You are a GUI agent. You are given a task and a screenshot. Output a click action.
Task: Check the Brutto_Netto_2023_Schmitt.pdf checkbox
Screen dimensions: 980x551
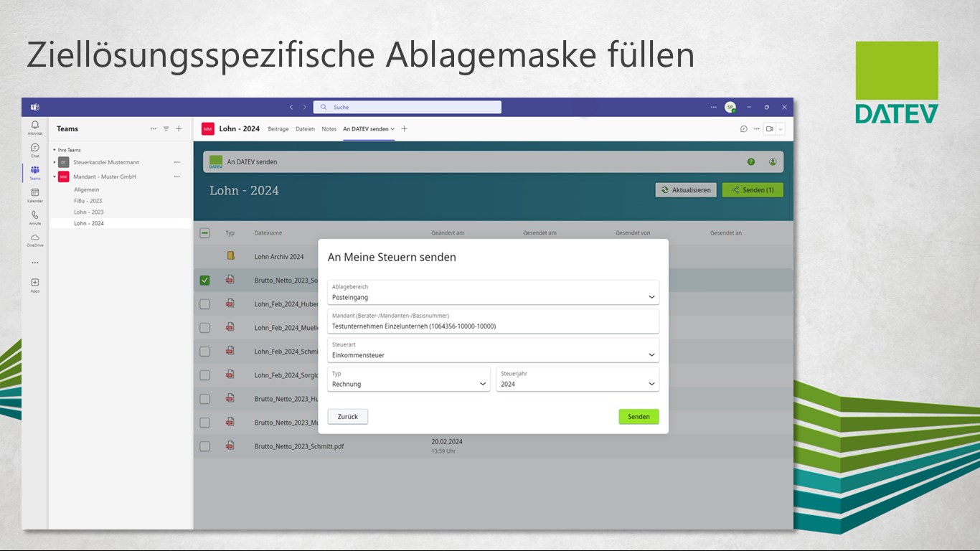pyautogui.click(x=204, y=446)
